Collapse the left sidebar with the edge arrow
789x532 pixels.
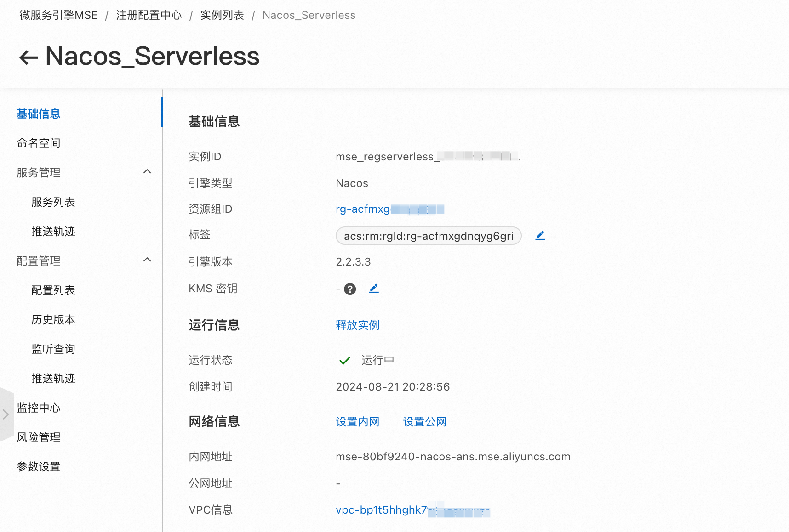6,414
